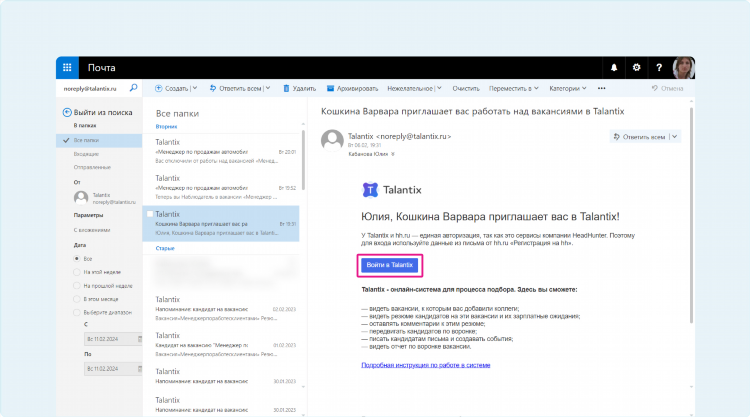Expand the Нежелательное dropdown arrow
Screen dimensions: 750x417
coord(439,88)
